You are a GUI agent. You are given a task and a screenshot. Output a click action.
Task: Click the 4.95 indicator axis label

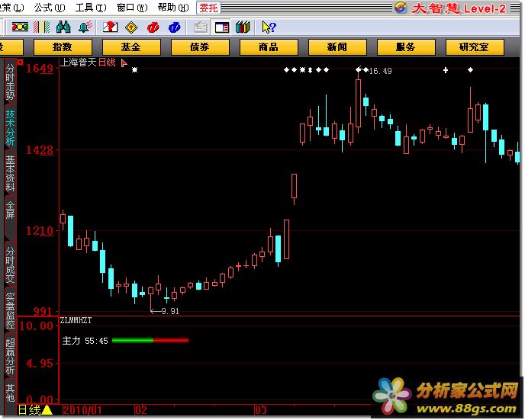coord(40,363)
